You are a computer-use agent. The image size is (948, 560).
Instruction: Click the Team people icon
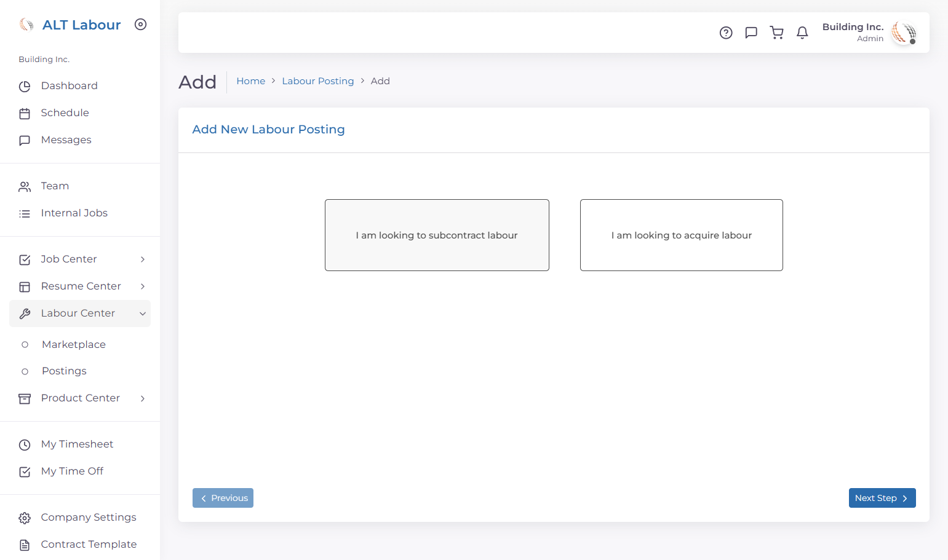pos(25,187)
